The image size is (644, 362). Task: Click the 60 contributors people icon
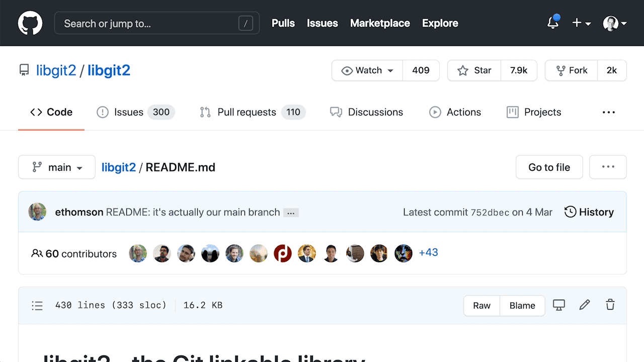point(37,253)
